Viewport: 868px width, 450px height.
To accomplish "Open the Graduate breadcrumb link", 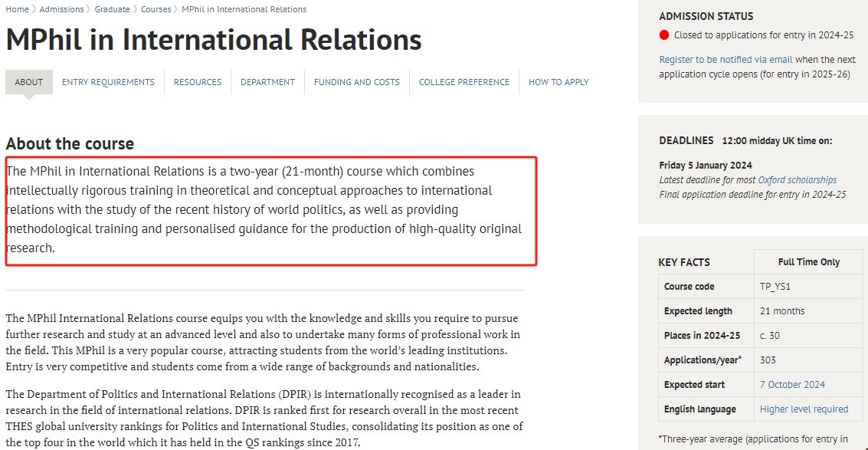I will [x=113, y=9].
